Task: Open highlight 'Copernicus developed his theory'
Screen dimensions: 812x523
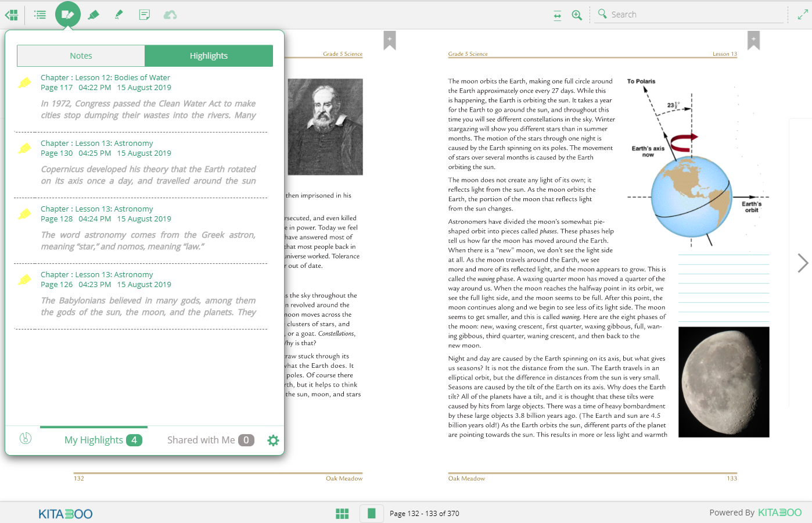Action: [148, 175]
